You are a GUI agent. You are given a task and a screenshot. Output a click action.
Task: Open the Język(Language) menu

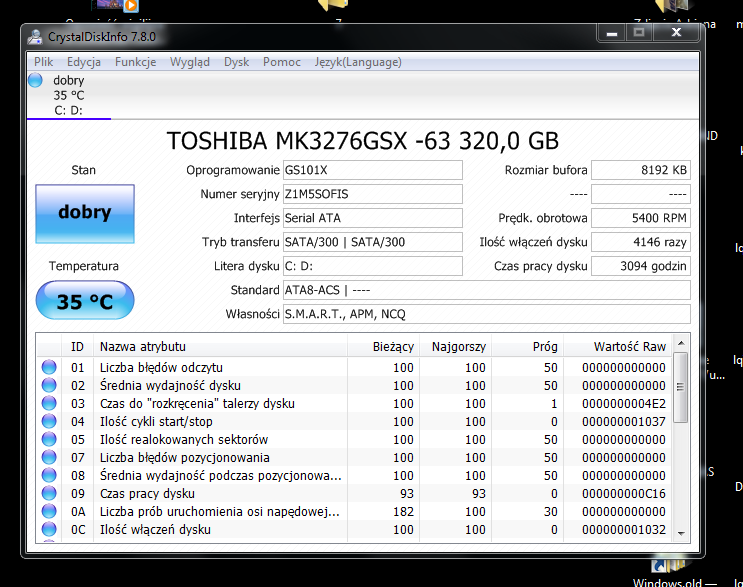(358, 62)
